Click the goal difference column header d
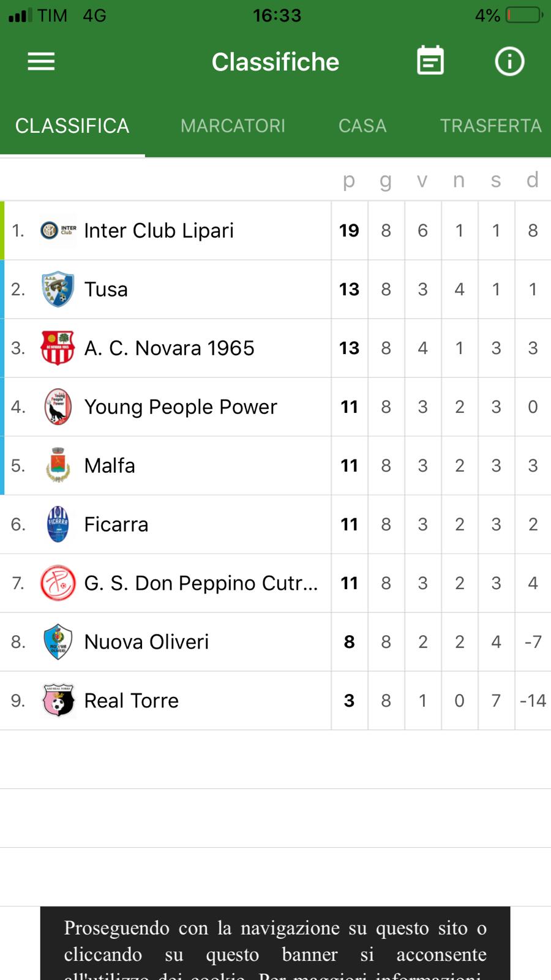 click(x=533, y=179)
